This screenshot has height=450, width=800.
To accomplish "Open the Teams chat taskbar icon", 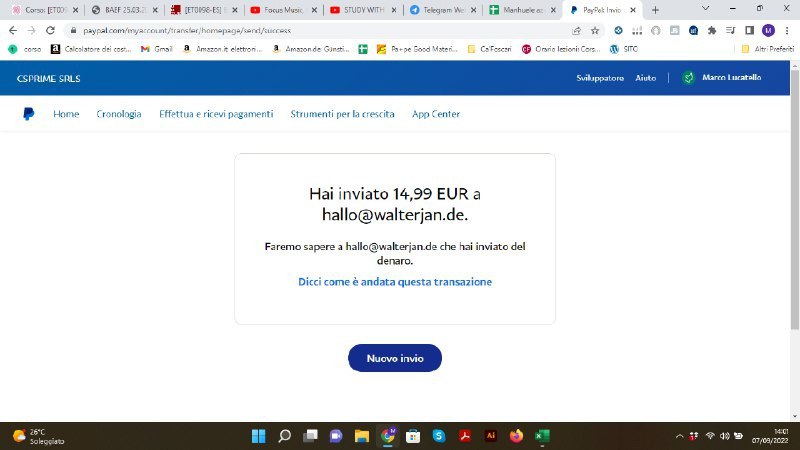I will pos(336,436).
